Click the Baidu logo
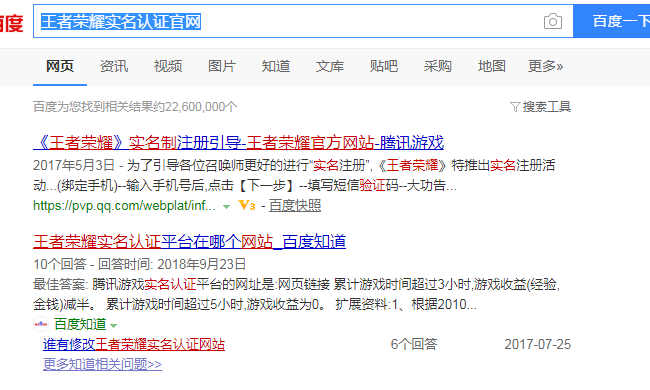This screenshot has height=390, width=650. tap(11, 23)
